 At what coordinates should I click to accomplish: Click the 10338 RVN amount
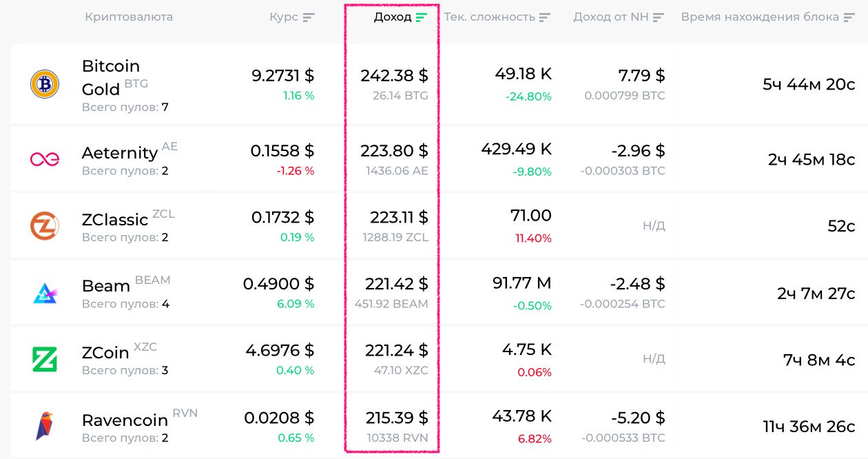click(397, 438)
